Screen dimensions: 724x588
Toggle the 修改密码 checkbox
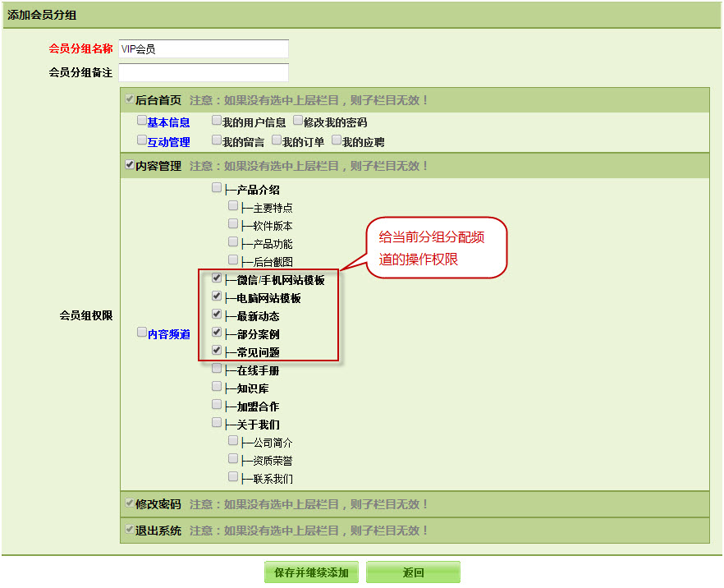coord(130,503)
